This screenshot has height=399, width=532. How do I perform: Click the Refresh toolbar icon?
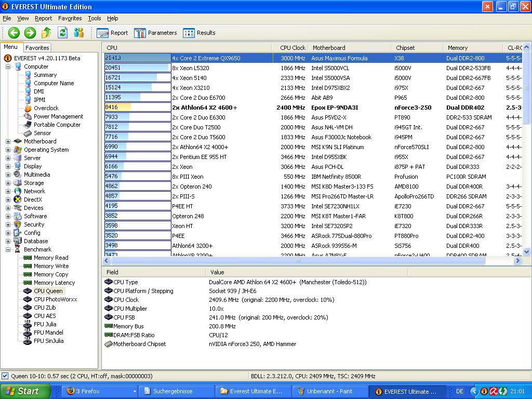62,33
